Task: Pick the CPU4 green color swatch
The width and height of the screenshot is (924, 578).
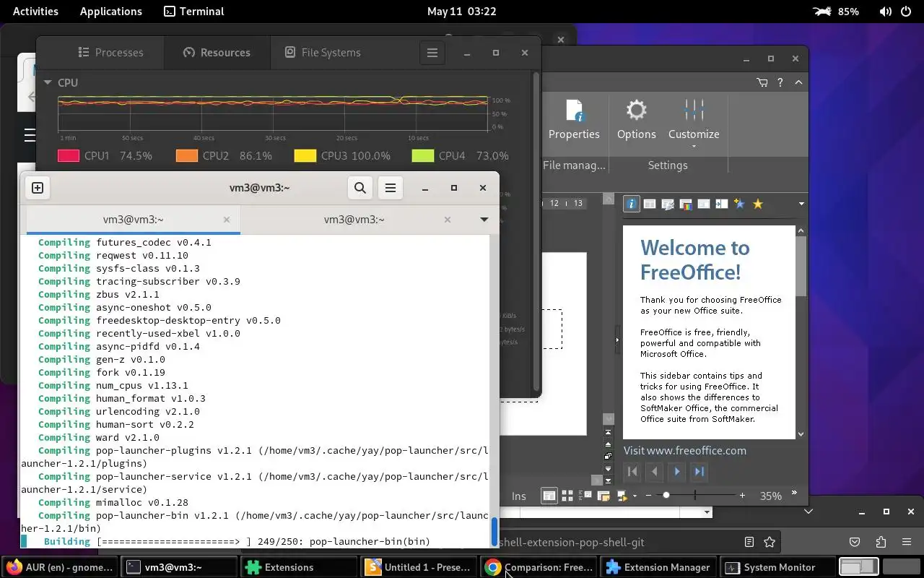Action: pyautogui.click(x=423, y=155)
